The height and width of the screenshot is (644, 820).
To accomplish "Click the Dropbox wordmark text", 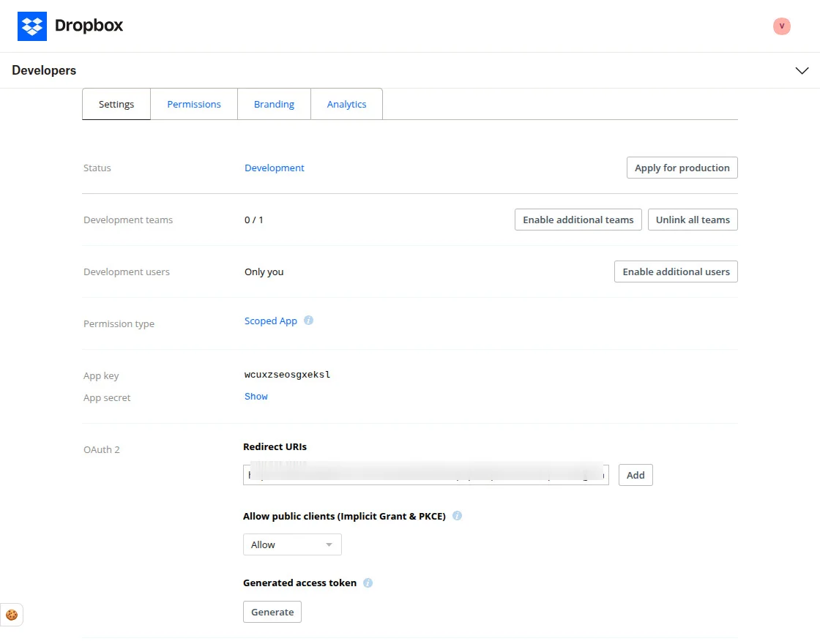I will pos(89,26).
